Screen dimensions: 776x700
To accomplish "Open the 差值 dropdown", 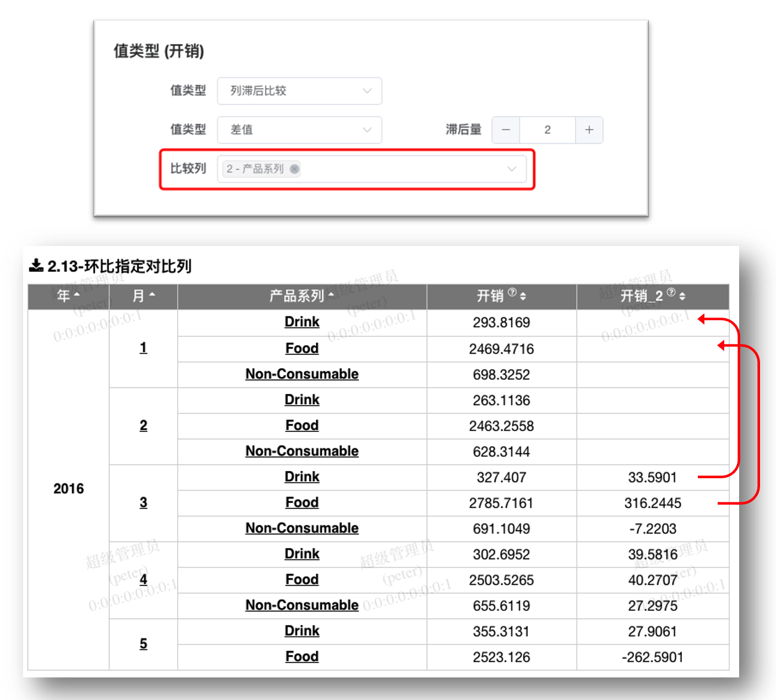I will pos(299,130).
